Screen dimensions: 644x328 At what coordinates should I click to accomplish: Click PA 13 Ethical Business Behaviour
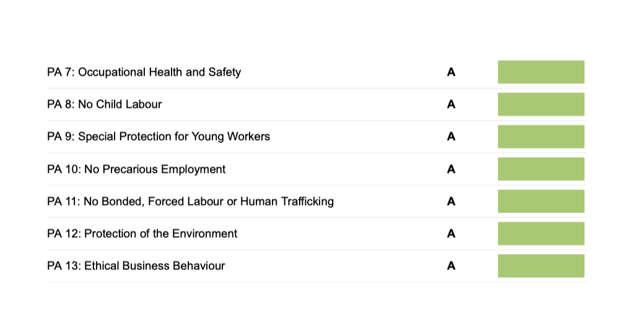(x=136, y=266)
